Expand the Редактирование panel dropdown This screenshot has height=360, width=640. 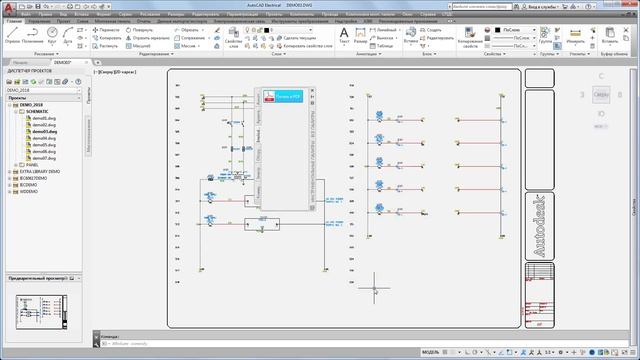[x=156, y=54]
